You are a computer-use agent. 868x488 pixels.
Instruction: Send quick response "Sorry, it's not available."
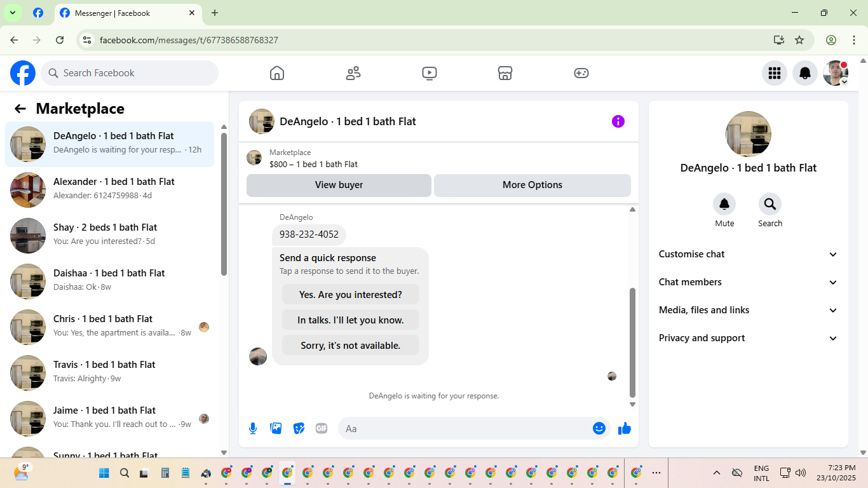click(351, 345)
